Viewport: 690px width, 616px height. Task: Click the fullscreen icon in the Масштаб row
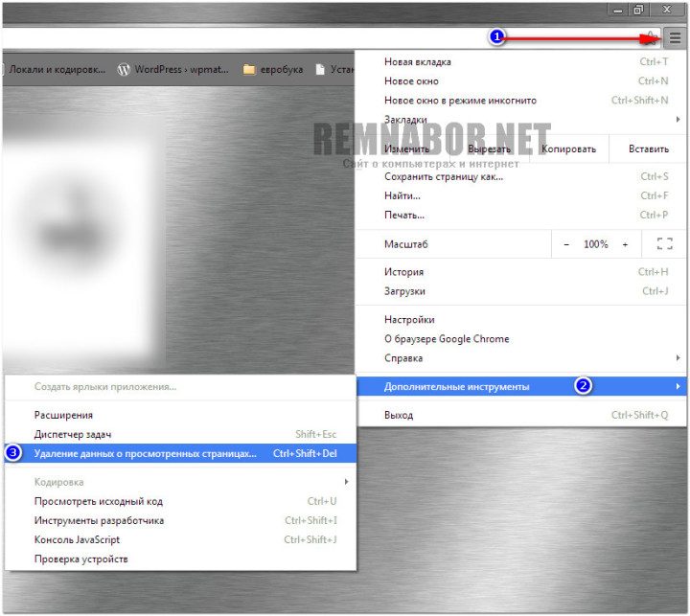click(x=664, y=244)
